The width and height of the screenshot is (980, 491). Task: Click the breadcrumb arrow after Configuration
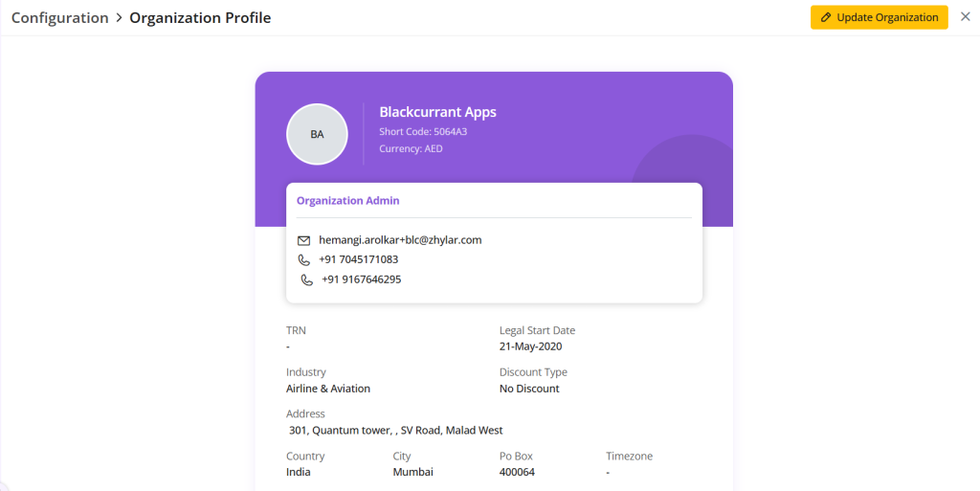[x=119, y=18]
